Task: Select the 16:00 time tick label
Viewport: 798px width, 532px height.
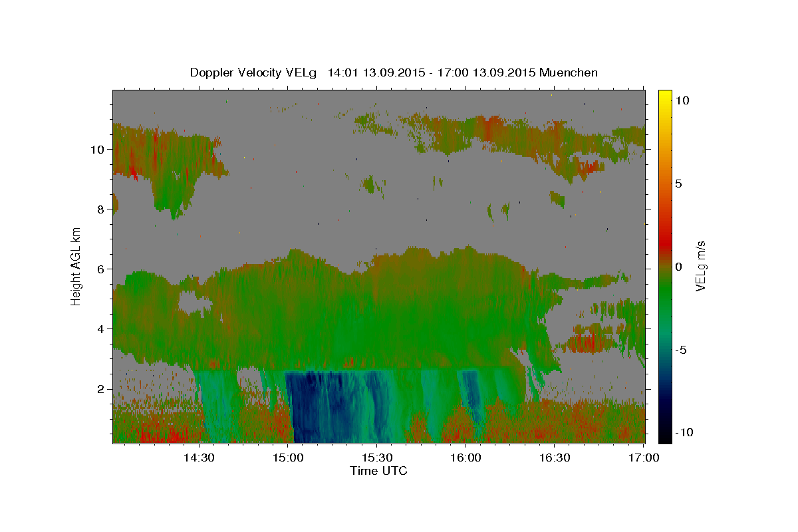Action: [465, 458]
